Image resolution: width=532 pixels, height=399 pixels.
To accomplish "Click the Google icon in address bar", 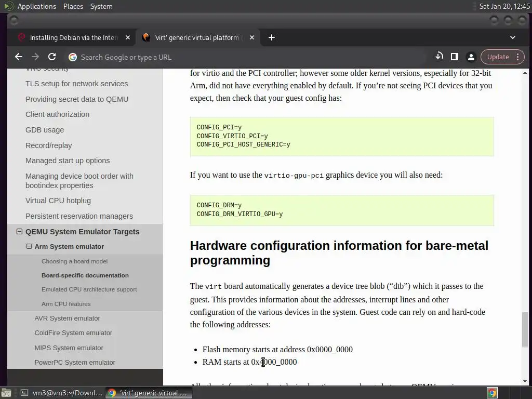I will click(73, 57).
